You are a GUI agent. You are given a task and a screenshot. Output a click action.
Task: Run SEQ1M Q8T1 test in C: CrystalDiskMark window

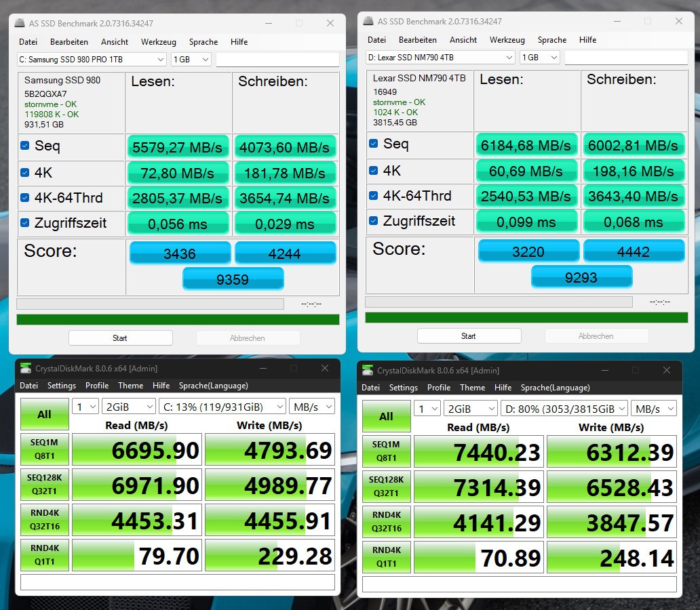click(x=45, y=449)
